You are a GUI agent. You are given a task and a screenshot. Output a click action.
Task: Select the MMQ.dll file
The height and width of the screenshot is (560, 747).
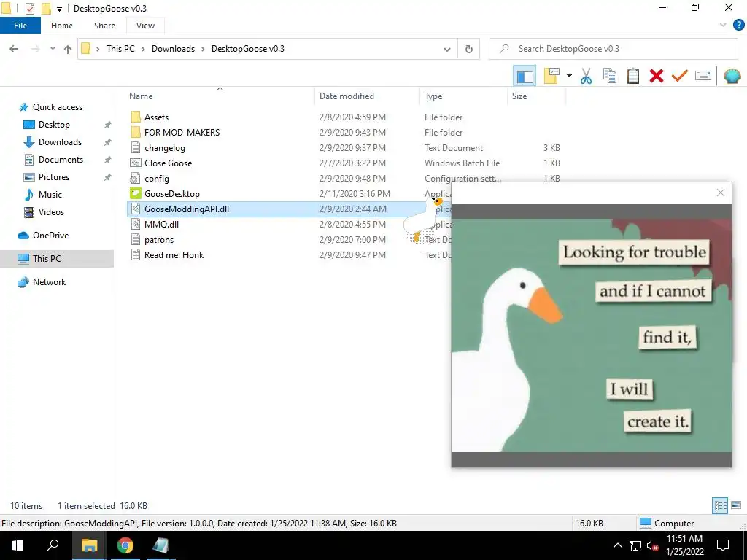[x=161, y=225]
